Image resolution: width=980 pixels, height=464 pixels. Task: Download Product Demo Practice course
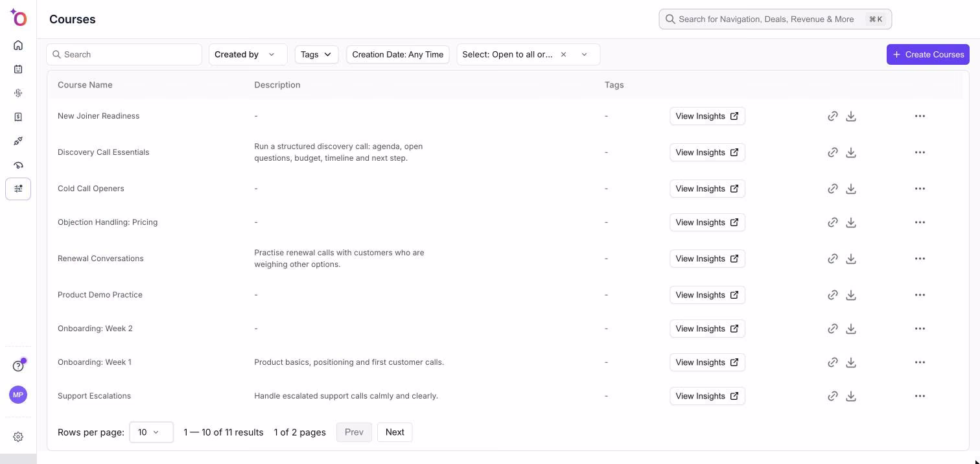[851, 295]
